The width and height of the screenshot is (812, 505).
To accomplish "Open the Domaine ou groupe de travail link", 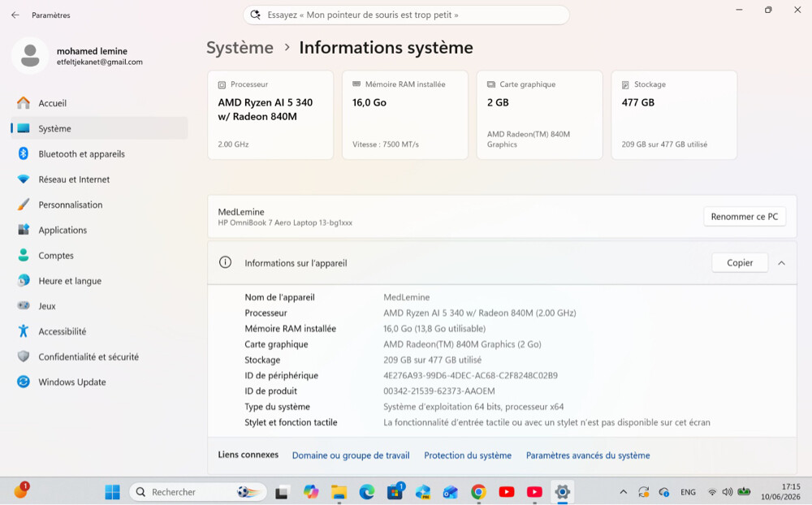I will (351, 455).
